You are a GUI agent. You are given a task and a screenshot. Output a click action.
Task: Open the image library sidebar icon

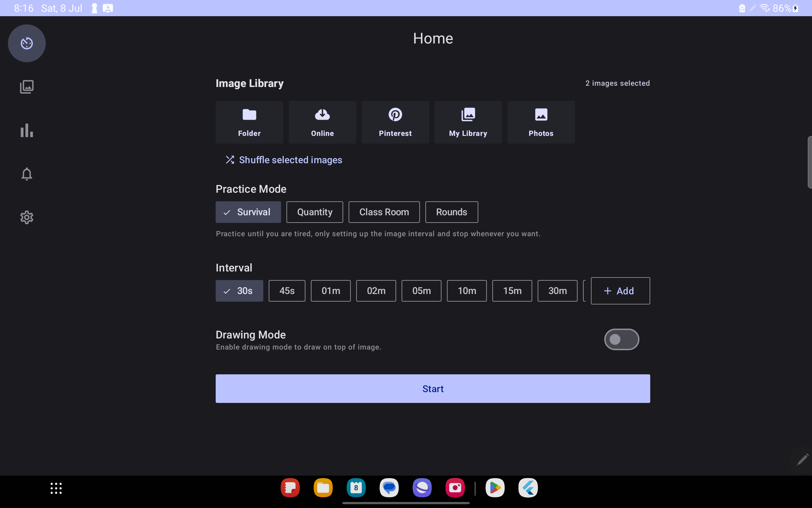point(27,87)
